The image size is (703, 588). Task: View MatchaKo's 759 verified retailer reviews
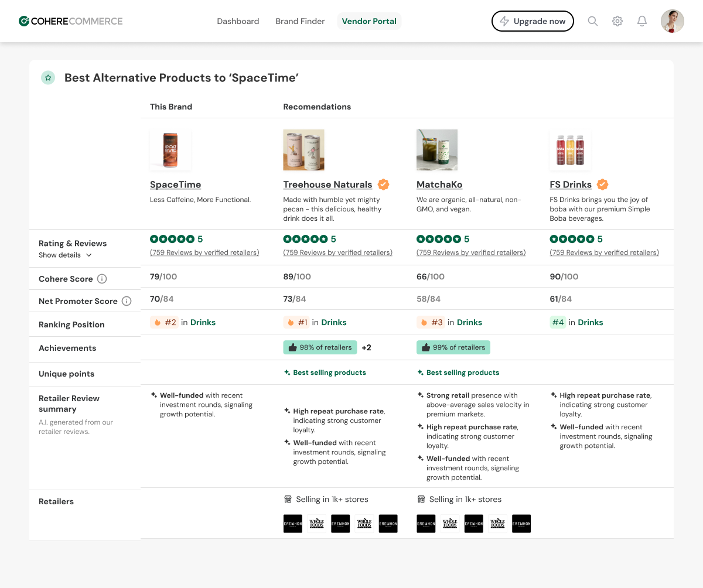471,252
